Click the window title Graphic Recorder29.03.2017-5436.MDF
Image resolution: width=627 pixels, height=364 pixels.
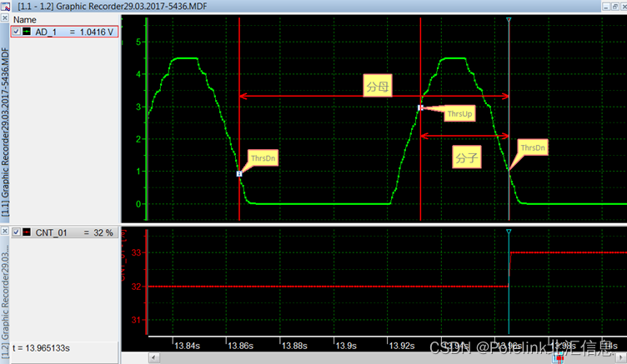(132, 6)
